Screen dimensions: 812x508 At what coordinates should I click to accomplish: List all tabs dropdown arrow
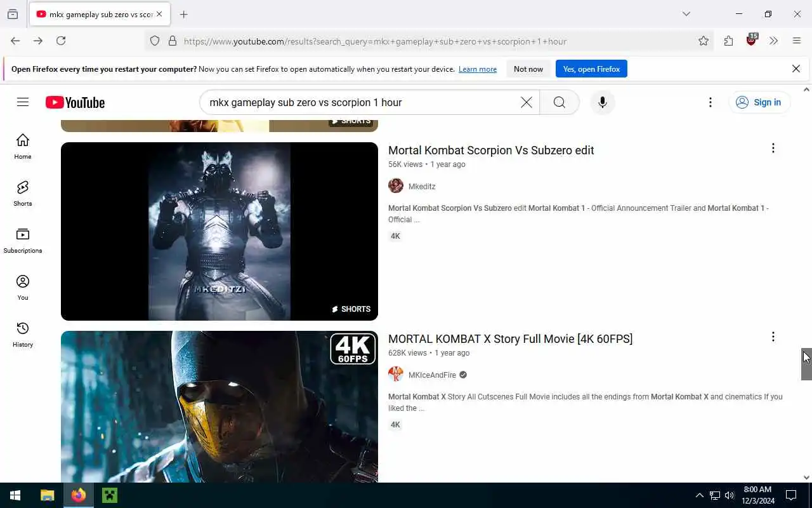[x=686, y=14]
